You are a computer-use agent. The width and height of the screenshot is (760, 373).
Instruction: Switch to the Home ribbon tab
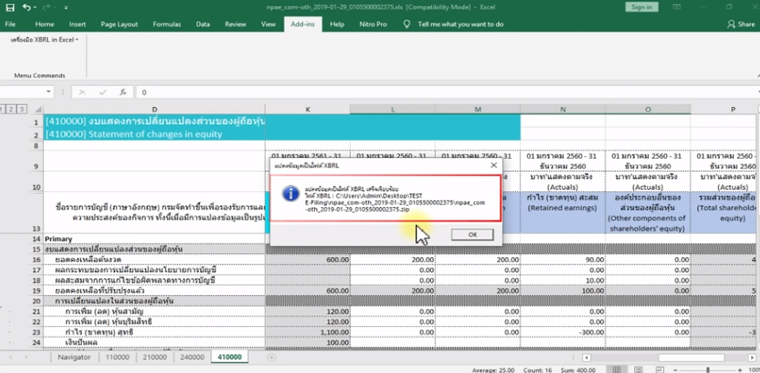pyautogui.click(x=45, y=24)
